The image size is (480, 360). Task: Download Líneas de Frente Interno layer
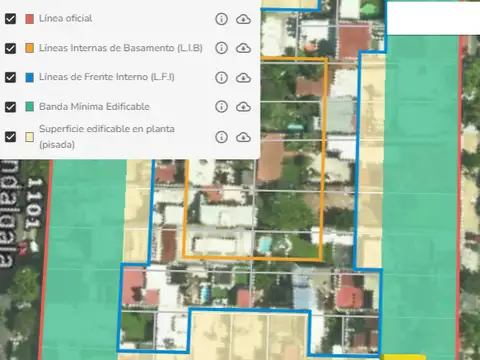[243, 78]
